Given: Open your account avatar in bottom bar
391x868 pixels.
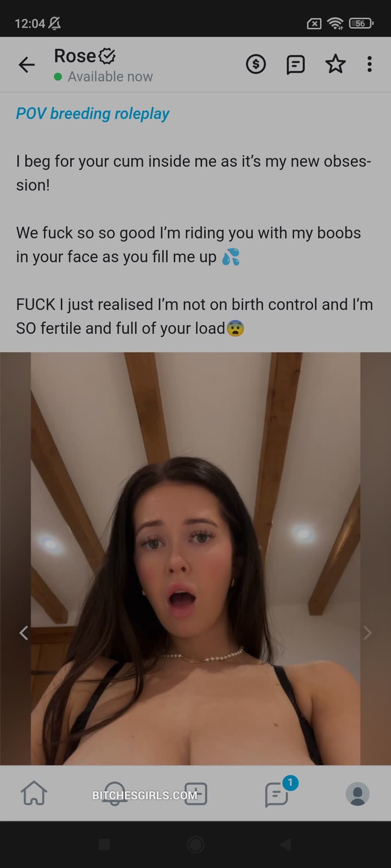Looking at the screenshot, I should pos(358,794).
